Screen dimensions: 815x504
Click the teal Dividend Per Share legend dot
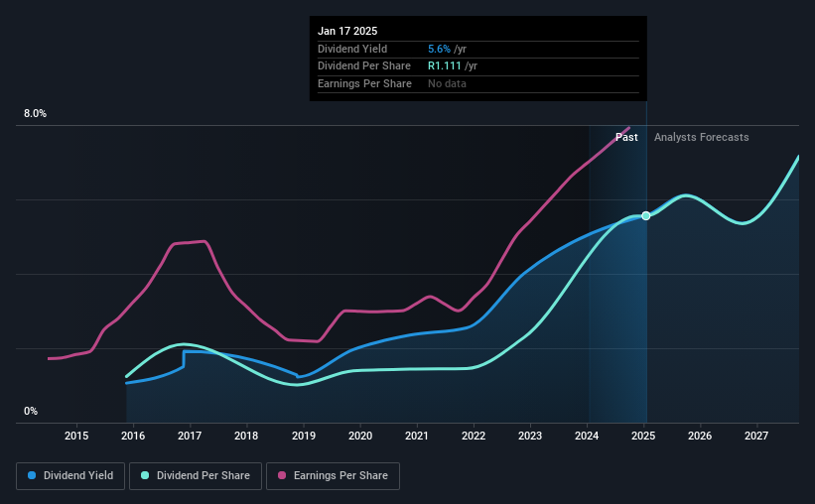coord(145,475)
